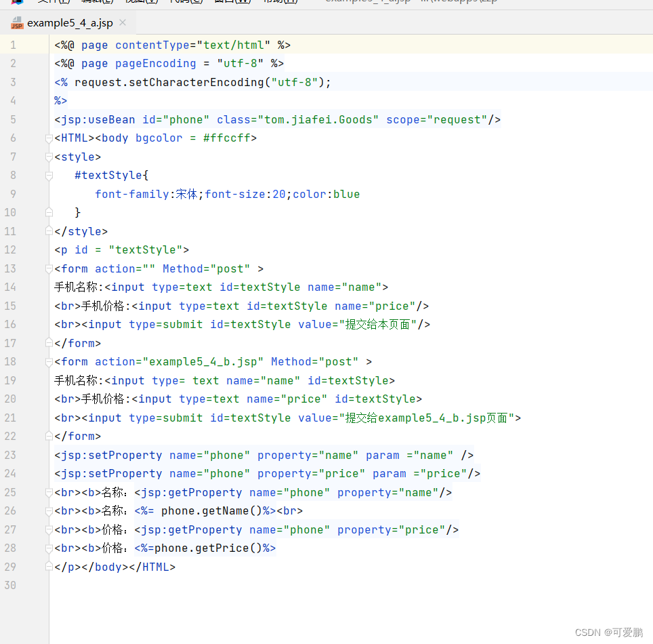Click the JSP file type icon on the tab

click(16, 22)
